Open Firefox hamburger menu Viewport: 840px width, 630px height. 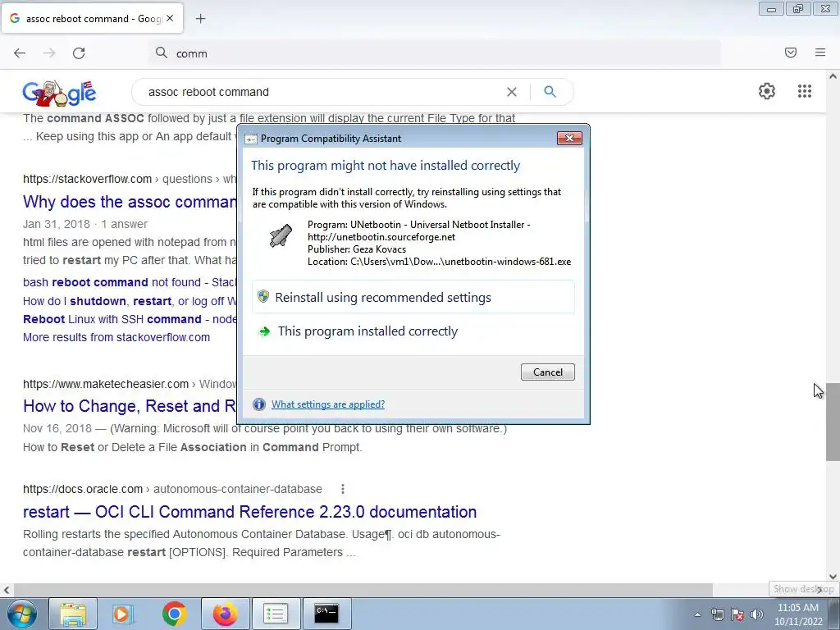[820, 52]
